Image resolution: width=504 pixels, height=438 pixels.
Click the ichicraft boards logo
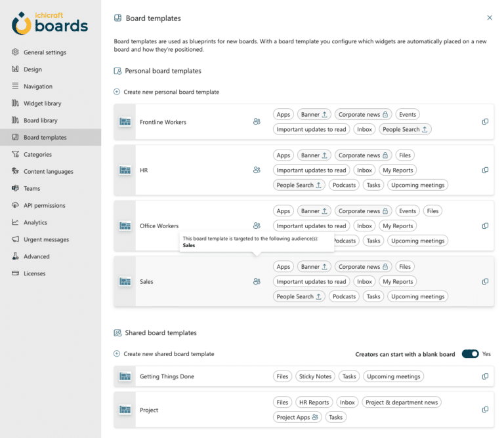(50, 23)
